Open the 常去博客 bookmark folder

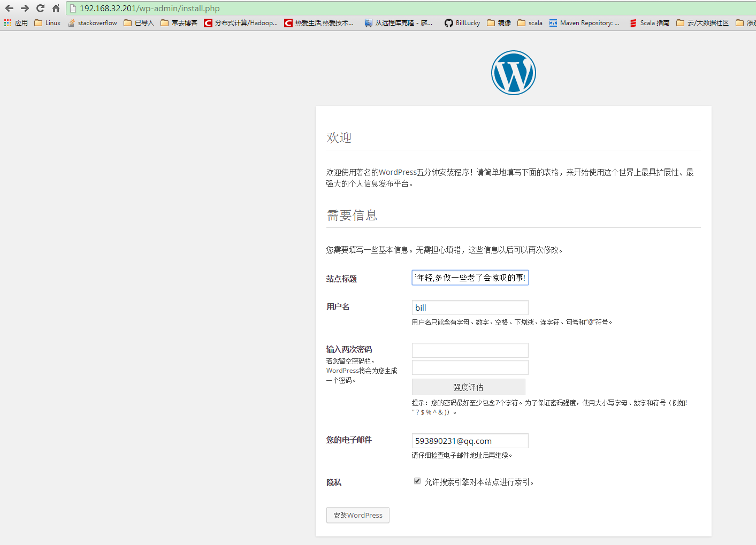(179, 23)
